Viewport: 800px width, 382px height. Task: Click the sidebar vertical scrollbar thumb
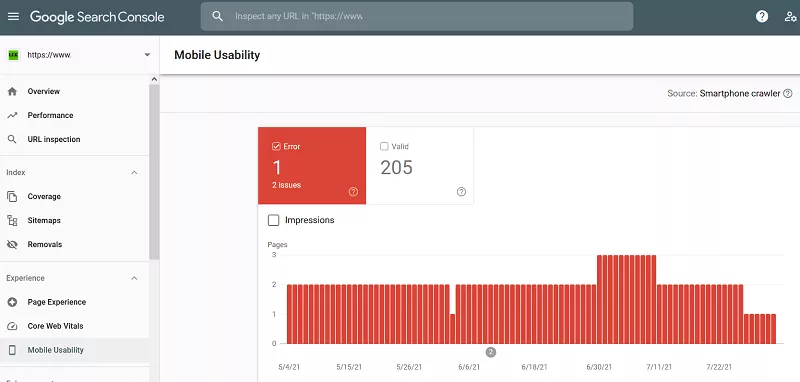(x=154, y=172)
